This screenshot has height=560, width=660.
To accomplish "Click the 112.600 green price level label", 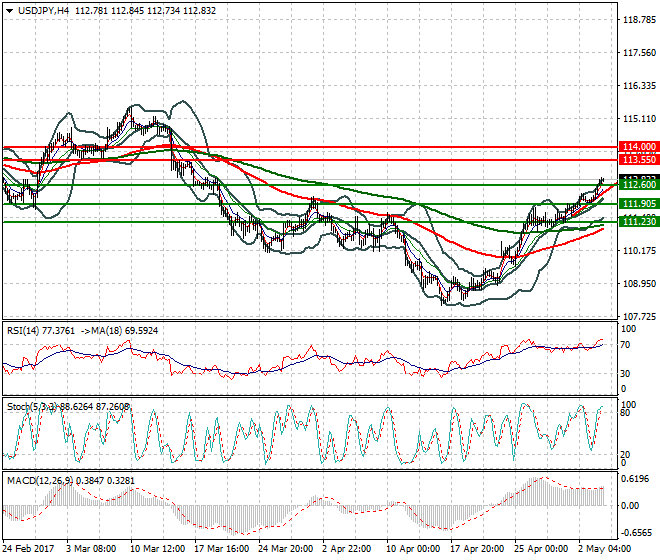I will [x=639, y=185].
